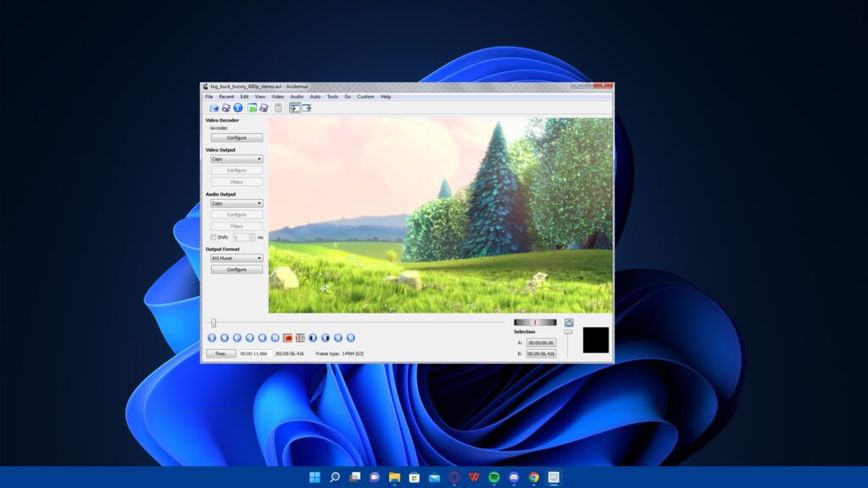
Task: Click the Save Video floppy icon
Action: [225, 108]
